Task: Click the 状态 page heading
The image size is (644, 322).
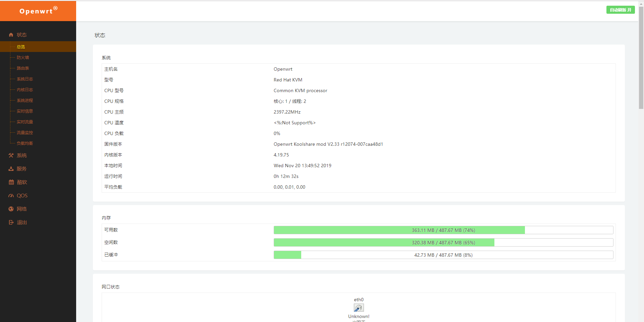Action: tap(100, 35)
